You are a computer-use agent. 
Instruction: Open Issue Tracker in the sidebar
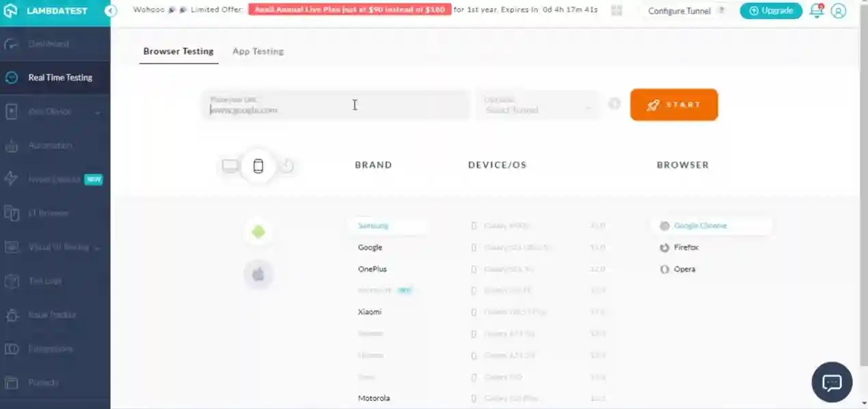[x=52, y=315]
